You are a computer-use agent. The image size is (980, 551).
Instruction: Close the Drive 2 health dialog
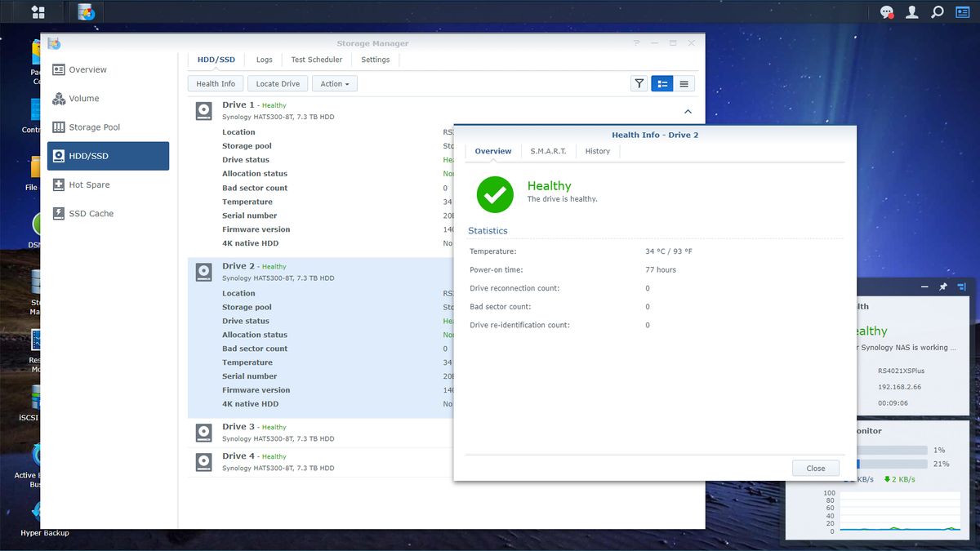814,468
